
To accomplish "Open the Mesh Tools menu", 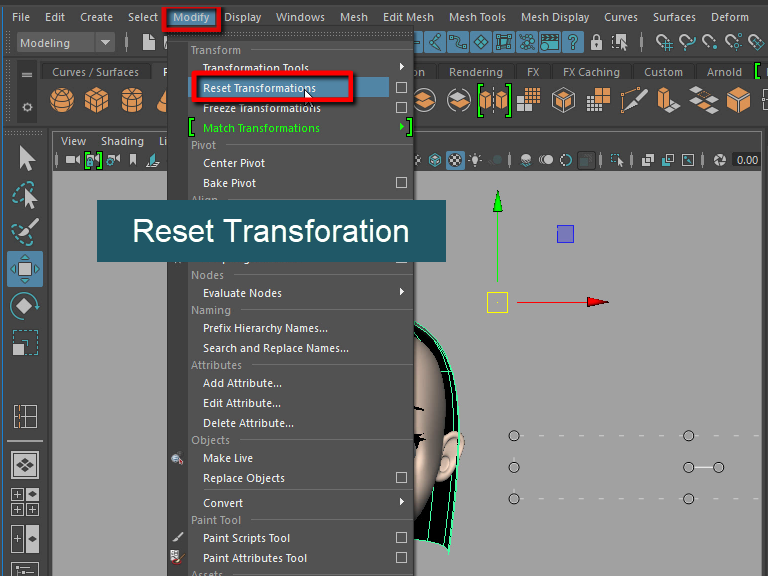I will click(x=477, y=17).
